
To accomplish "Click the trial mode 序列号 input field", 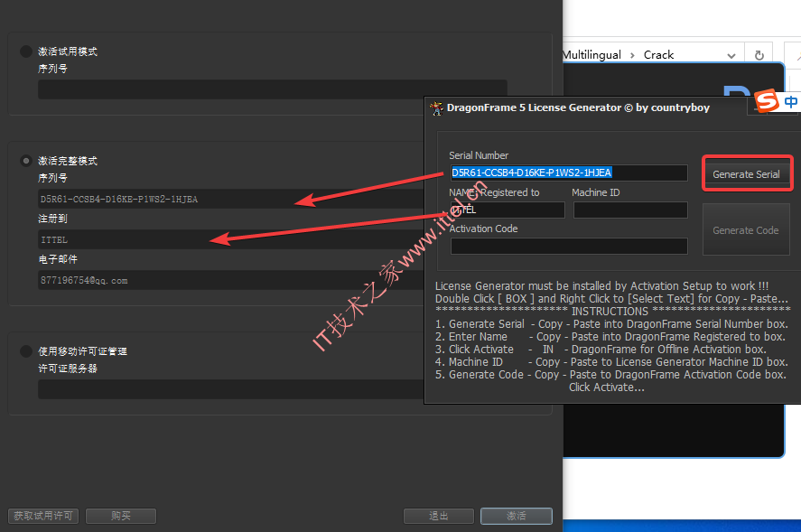I will click(273, 89).
